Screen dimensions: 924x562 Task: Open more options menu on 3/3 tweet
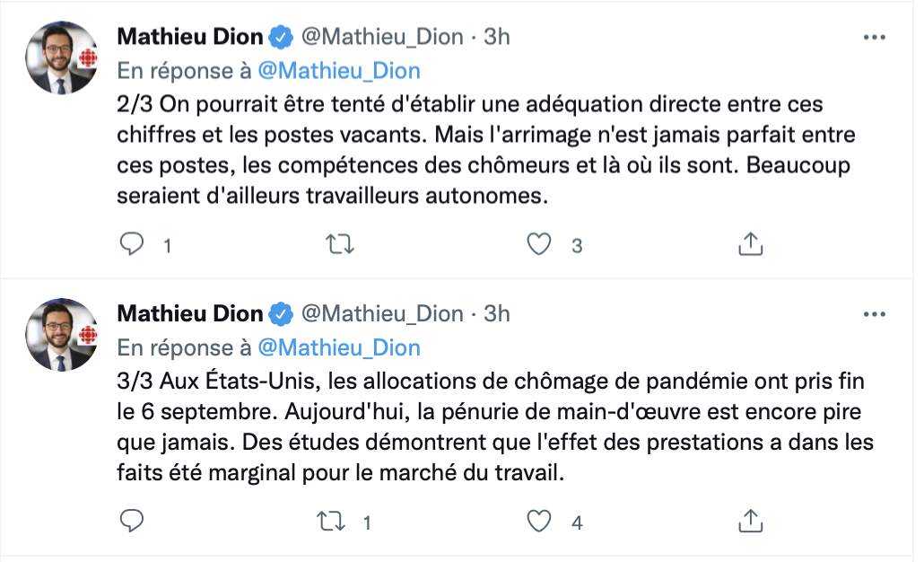874,314
